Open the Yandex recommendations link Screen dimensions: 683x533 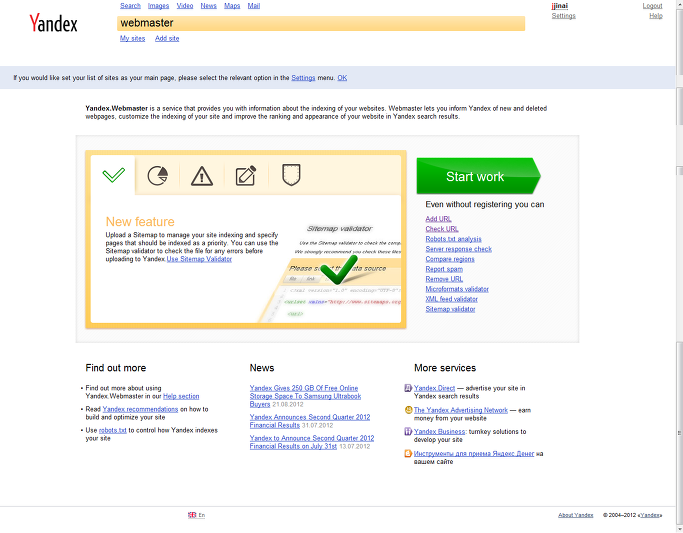[x=140, y=409]
